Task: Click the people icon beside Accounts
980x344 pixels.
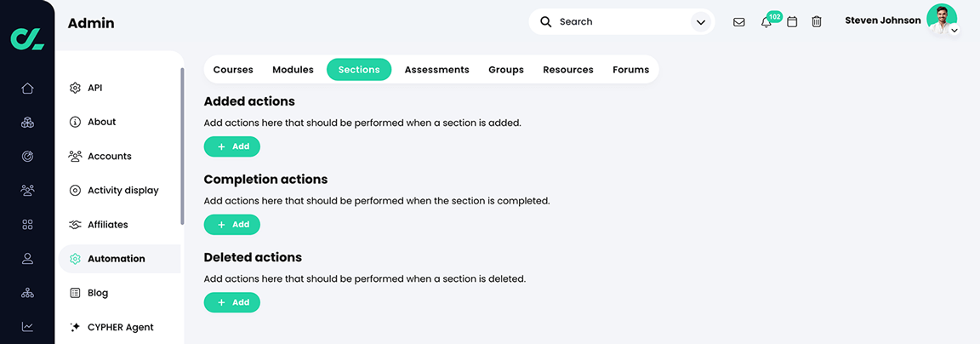Action: 75,157
